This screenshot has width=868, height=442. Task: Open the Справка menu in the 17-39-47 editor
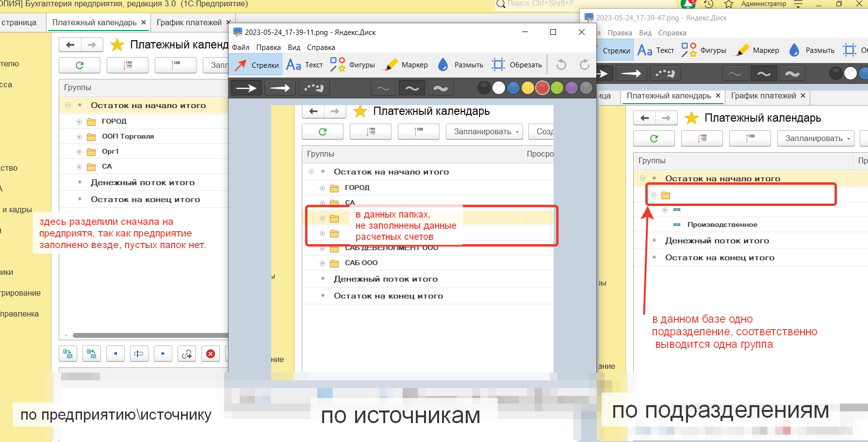click(x=672, y=33)
